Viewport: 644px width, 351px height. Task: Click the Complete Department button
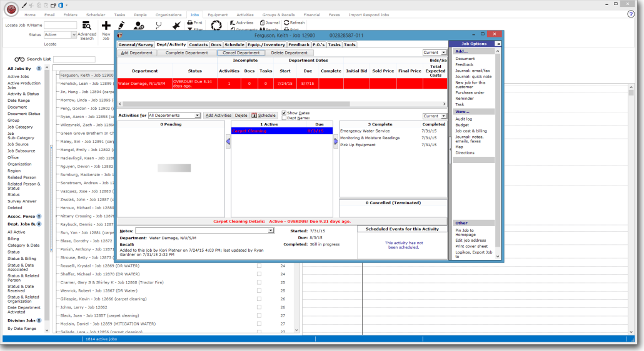(x=186, y=53)
